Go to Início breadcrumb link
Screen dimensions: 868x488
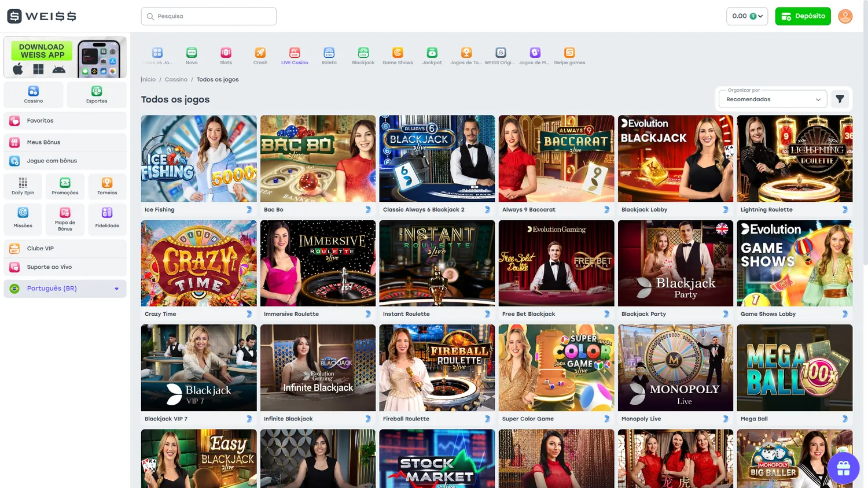click(148, 79)
